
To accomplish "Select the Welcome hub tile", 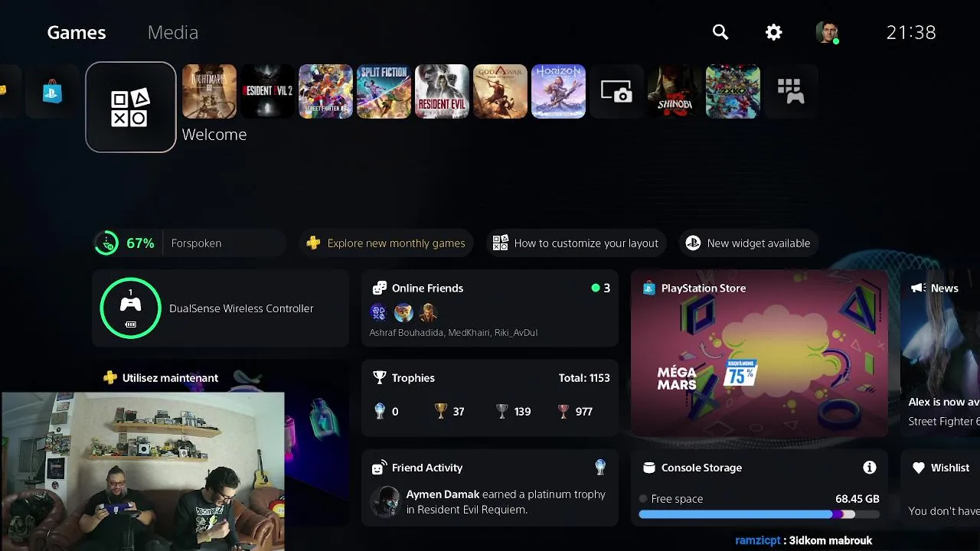I will tap(131, 107).
